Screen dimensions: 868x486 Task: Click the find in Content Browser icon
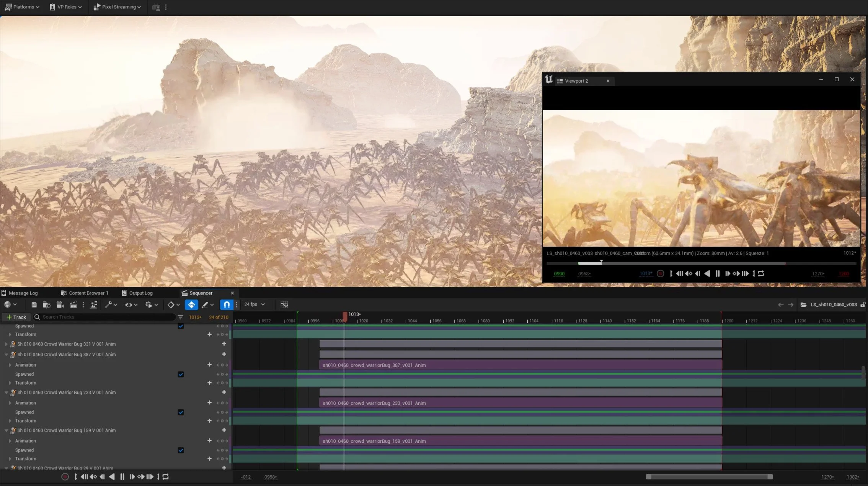coord(47,305)
